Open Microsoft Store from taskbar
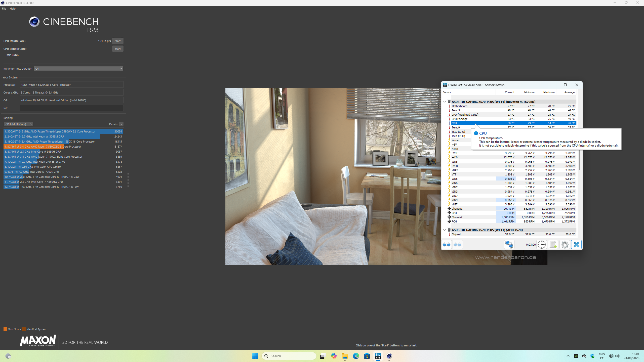 pyautogui.click(x=367, y=356)
